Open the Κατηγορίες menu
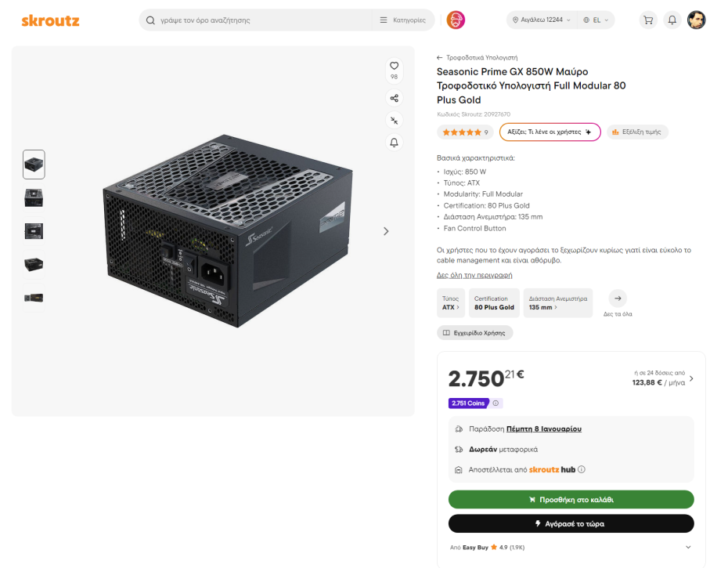The height and width of the screenshot is (568, 728). [403, 20]
